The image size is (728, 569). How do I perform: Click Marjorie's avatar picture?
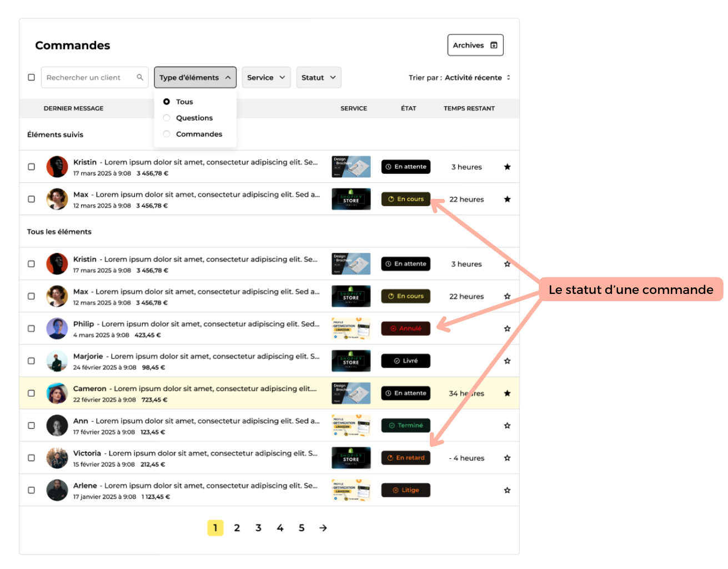click(x=57, y=361)
